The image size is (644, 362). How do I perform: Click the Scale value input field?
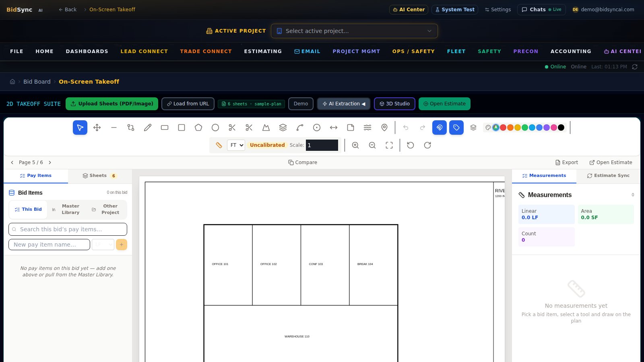(322, 145)
